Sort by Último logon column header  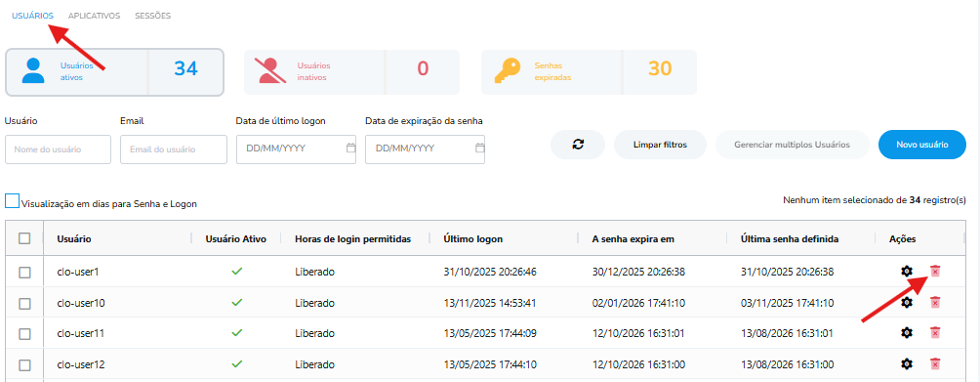point(473,238)
